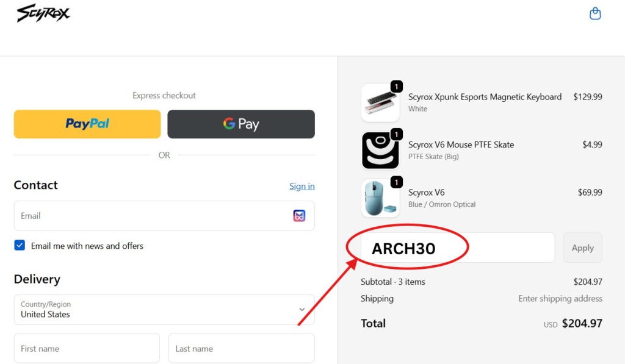Click the quantity badge on the keyboard item
The height and width of the screenshot is (364, 625).
[x=397, y=87]
